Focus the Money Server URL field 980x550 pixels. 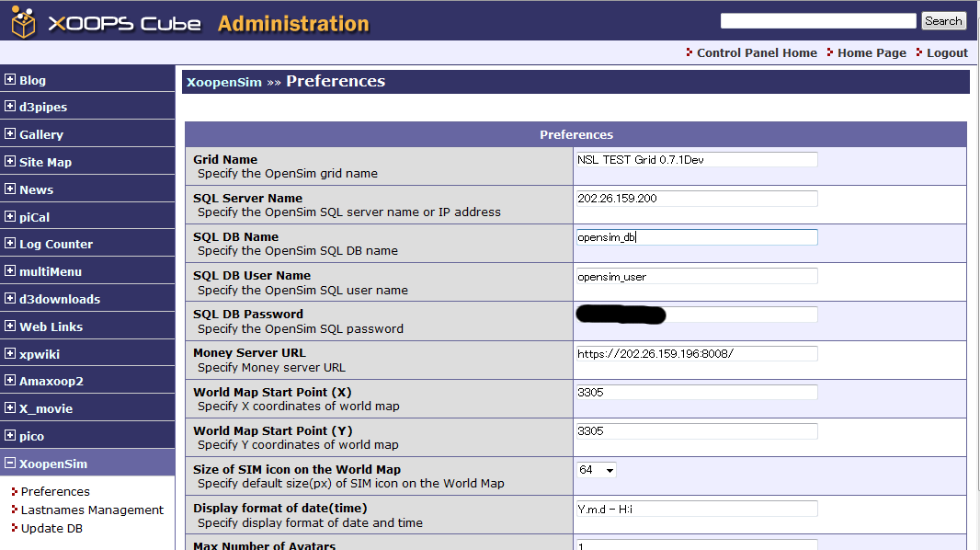pyautogui.click(x=696, y=353)
